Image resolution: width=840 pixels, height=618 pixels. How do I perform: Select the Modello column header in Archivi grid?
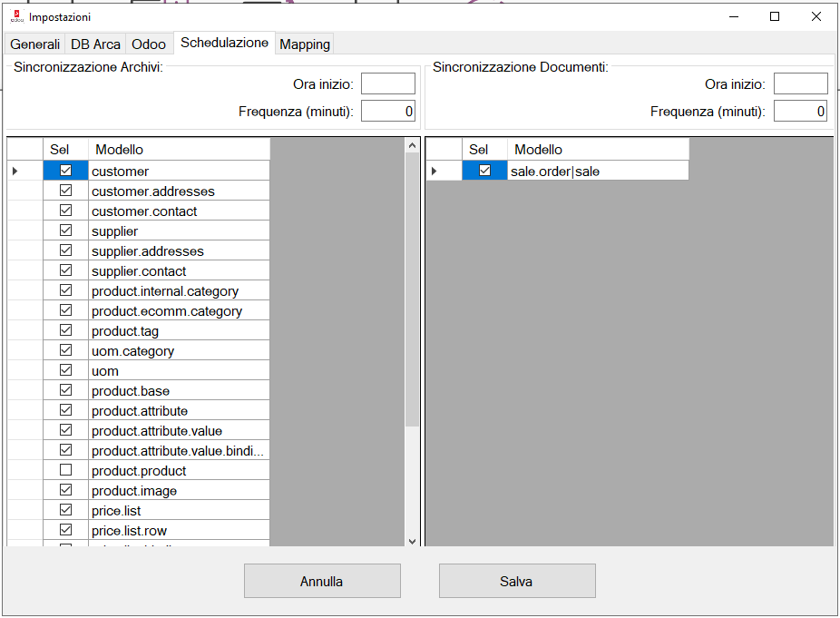[x=179, y=150]
